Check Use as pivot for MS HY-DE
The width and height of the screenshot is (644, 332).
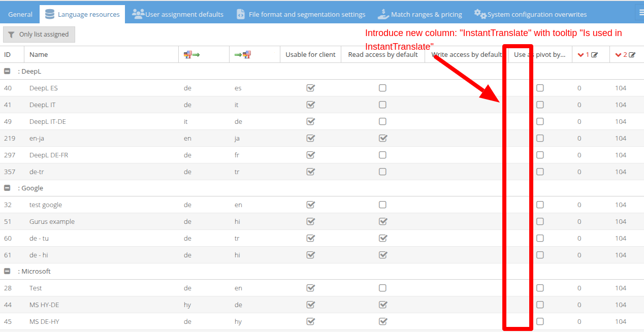click(540, 305)
